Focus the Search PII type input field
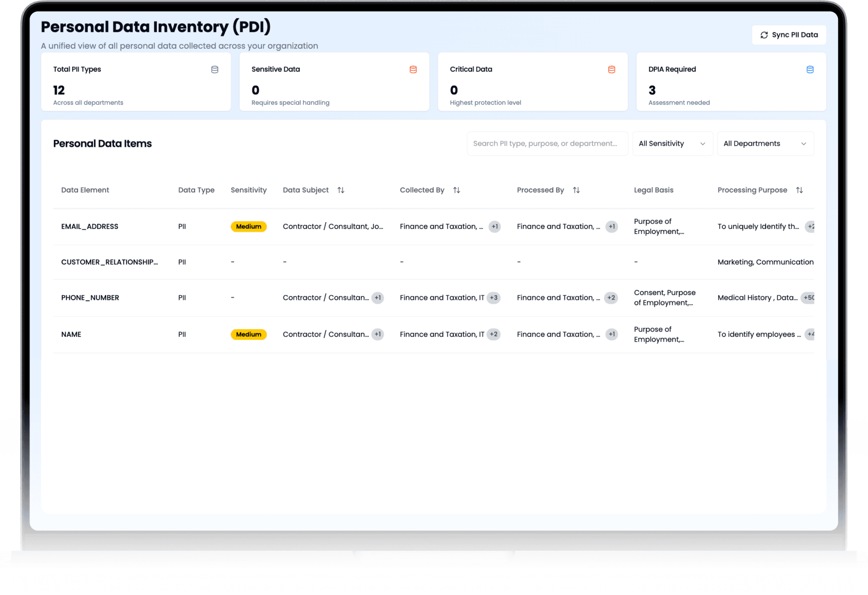Image resolution: width=868 pixels, height=595 pixels. tap(547, 144)
